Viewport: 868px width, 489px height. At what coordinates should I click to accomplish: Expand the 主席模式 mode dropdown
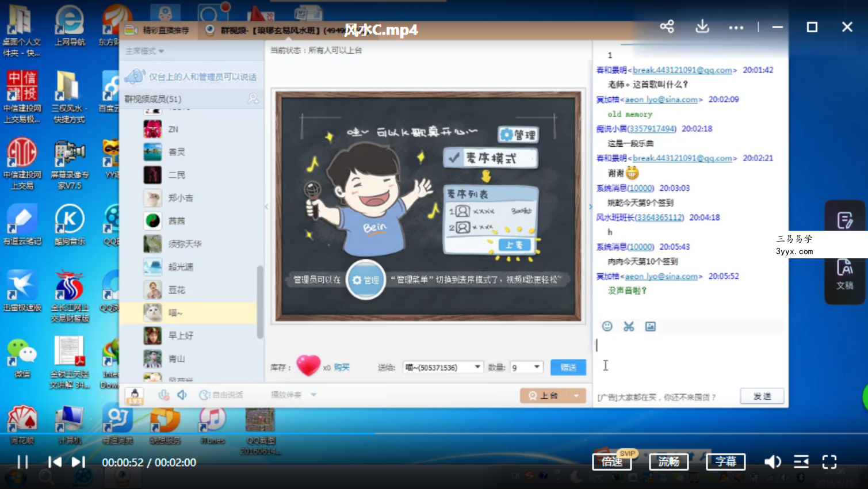click(144, 51)
